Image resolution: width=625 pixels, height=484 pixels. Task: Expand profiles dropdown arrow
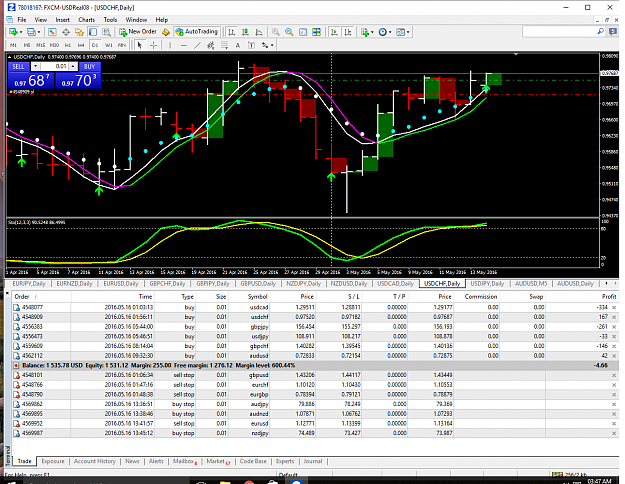39,32
